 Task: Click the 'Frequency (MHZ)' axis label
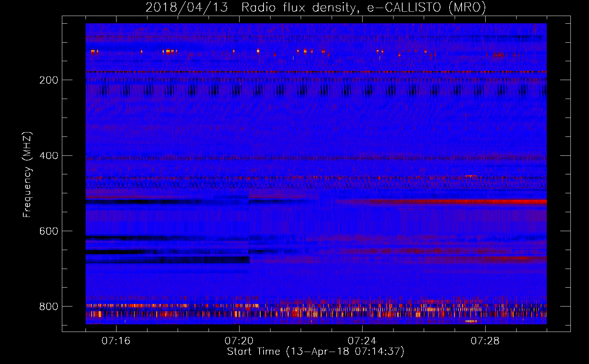(27, 174)
